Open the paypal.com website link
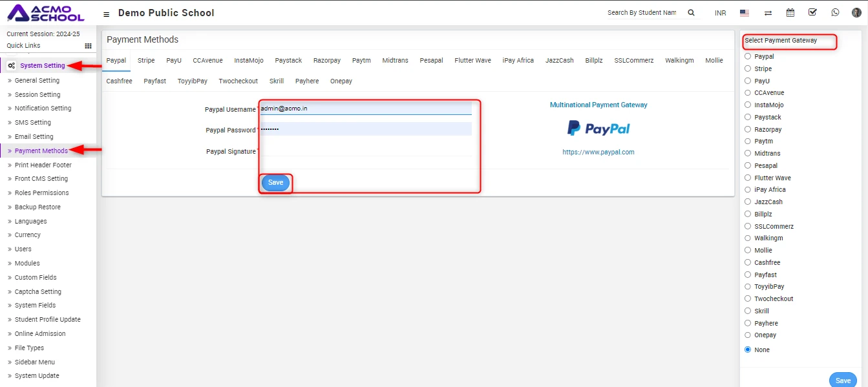The width and height of the screenshot is (868, 387). click(x=598, y=152)
